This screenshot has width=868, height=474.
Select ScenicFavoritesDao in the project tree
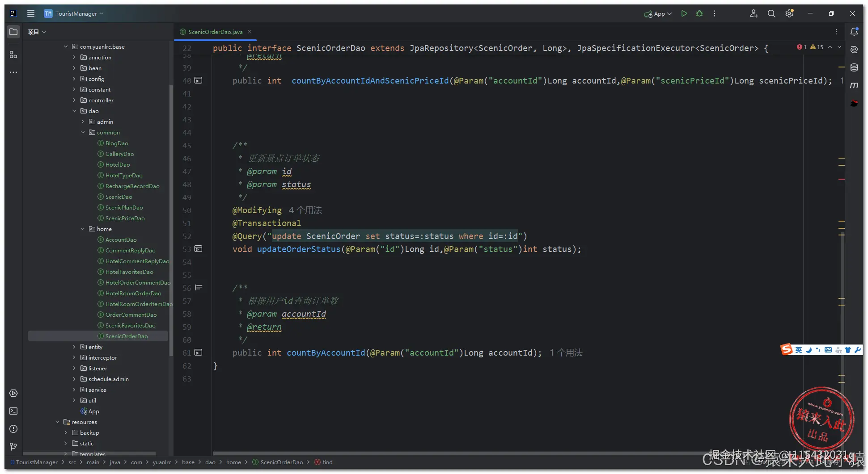(x=131, y=325)
